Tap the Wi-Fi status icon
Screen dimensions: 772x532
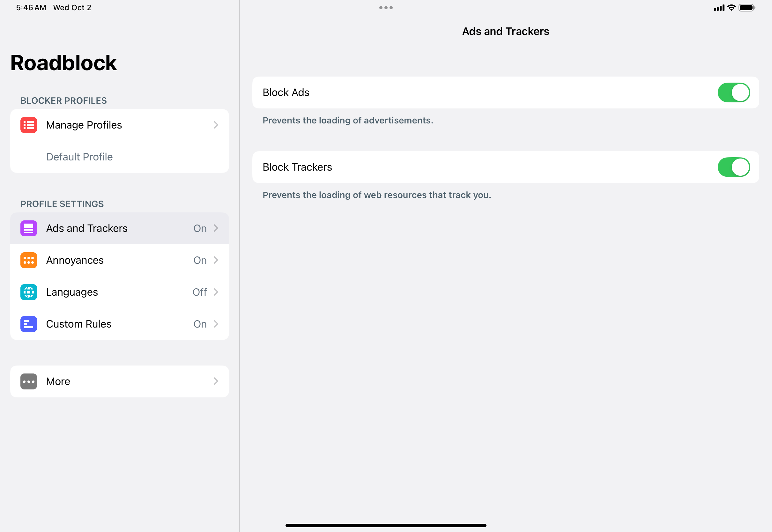pos(731,8)
